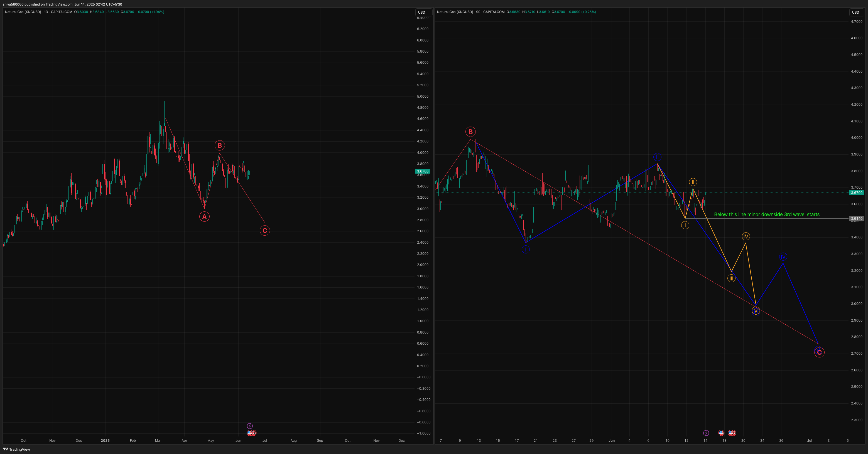Select the blue circled I wave label

pos(526,250)
